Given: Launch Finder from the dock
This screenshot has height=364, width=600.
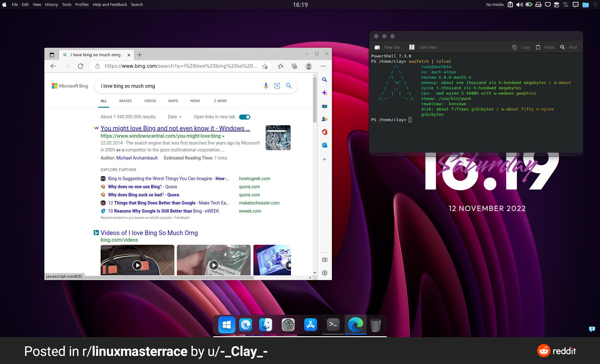Looking at the screenshot, I should pyautogui.click(x=266, y=325).
